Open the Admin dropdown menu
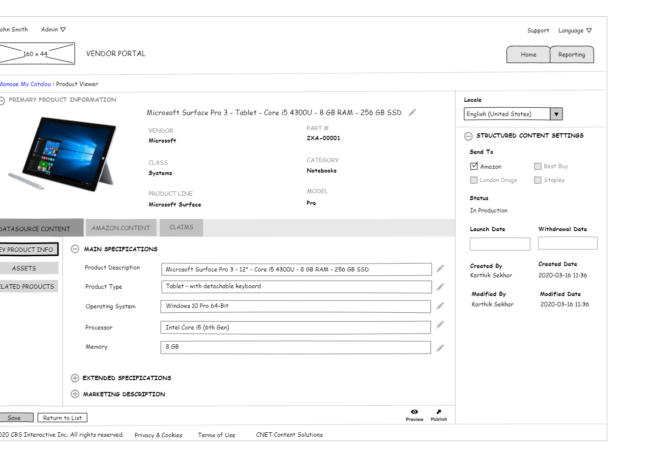 click(x=53, y=29)
